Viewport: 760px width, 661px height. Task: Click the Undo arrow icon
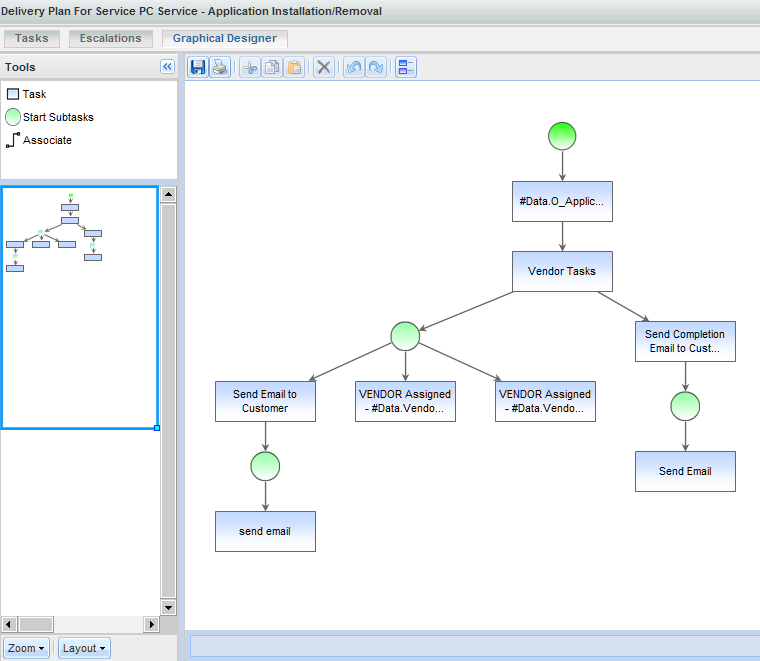tap(353, 67)
